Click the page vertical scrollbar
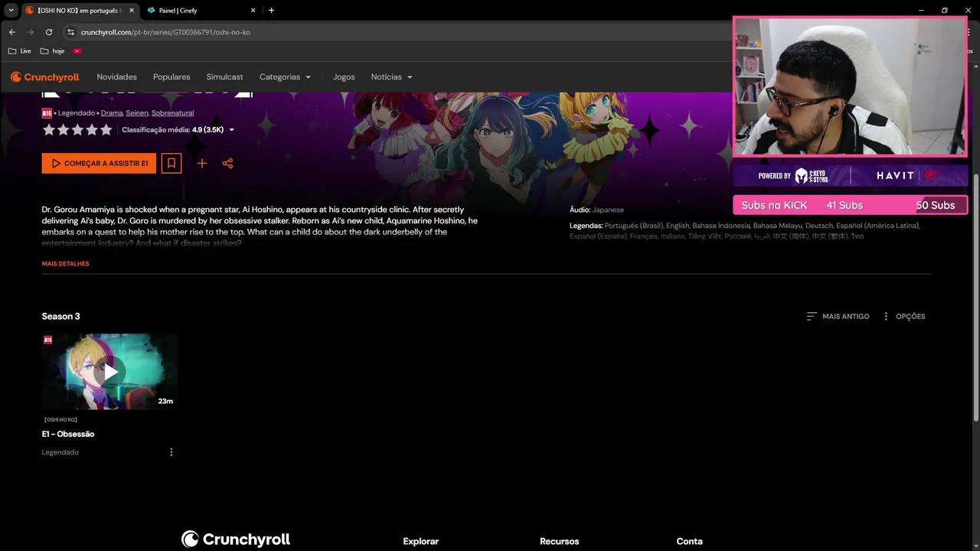The height and width of the screenshot is (551, 980). 975,297
